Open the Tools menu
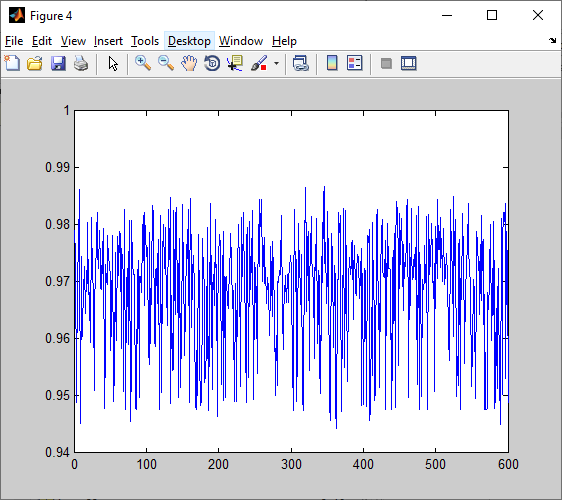This screenshot has height=500, width=562. pos(145,41)
